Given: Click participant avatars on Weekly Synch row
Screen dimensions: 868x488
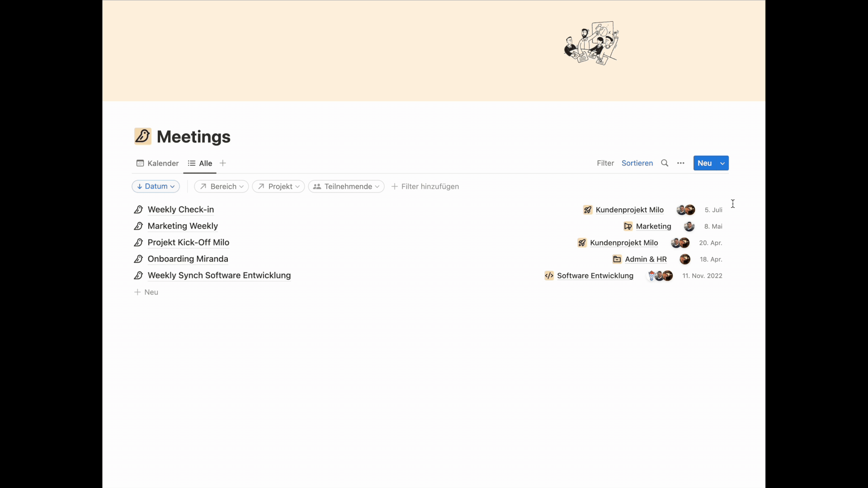Looking at the screenshot, I should pos(660,276).
